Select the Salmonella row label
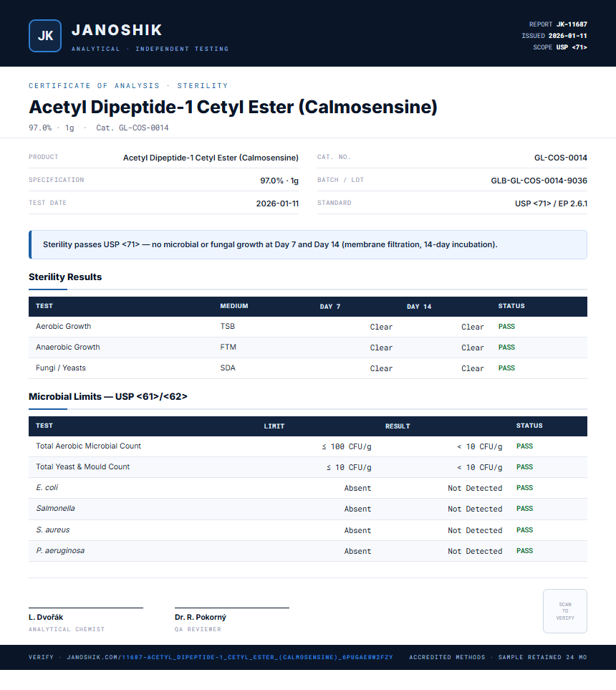 coord(55,508)
